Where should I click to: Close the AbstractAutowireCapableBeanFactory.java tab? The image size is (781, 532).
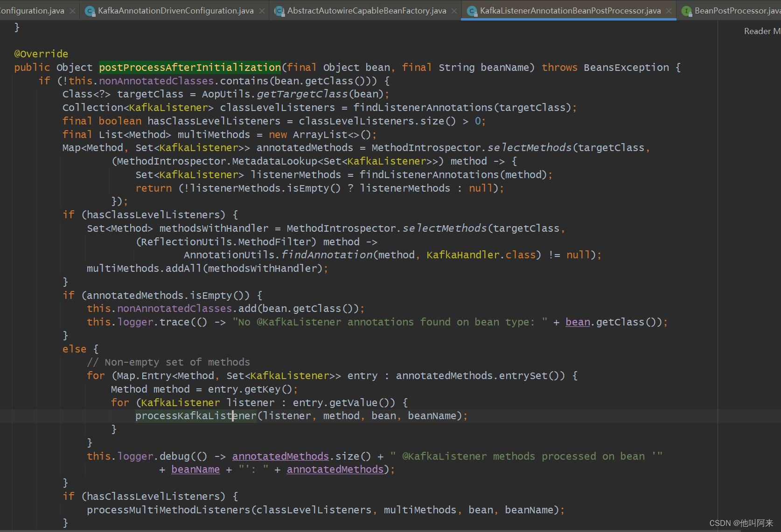point(454,11)
